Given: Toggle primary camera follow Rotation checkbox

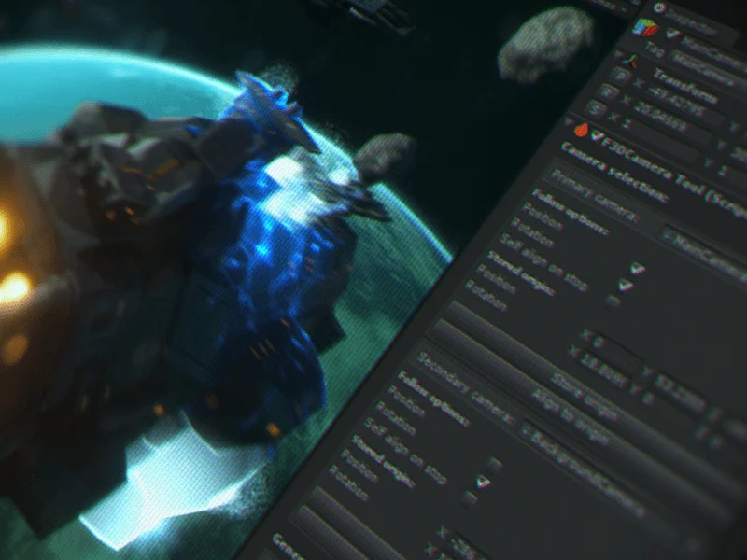Looking at the screenshot, I should tap(626, 286).
